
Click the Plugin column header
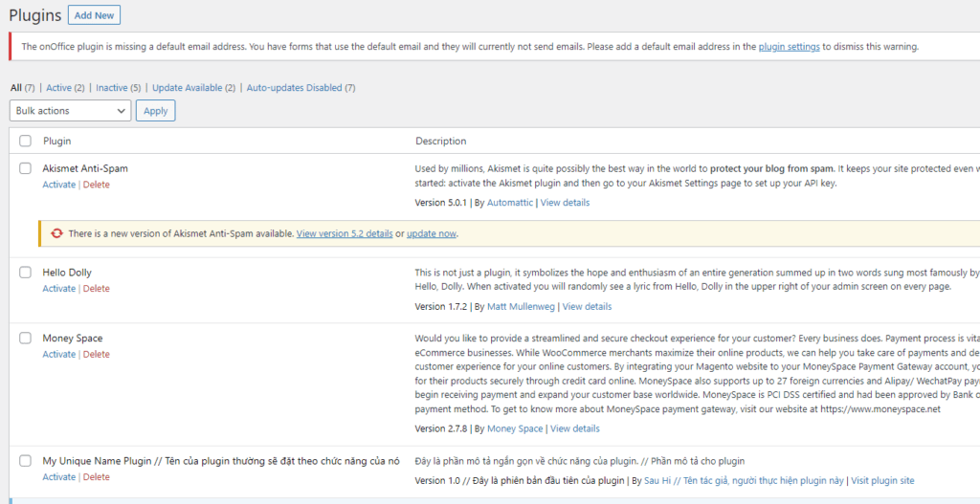coord(56,142)
